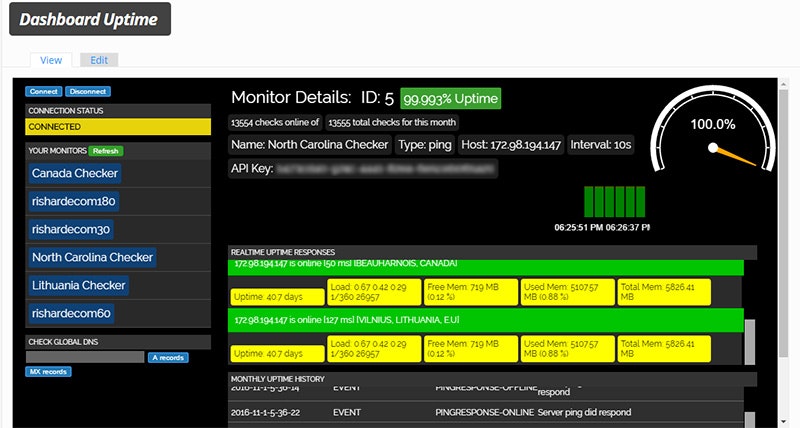Screen dimensions: 800x428
Task: Click the 100.0% uptime gauge
Action: pos(713,130)
